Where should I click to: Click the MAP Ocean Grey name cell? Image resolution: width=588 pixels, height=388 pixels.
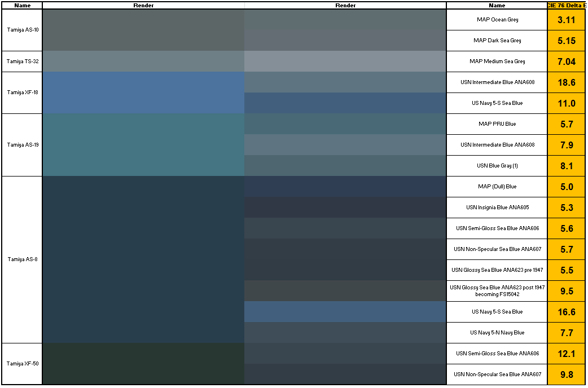(x=497, y=20)
